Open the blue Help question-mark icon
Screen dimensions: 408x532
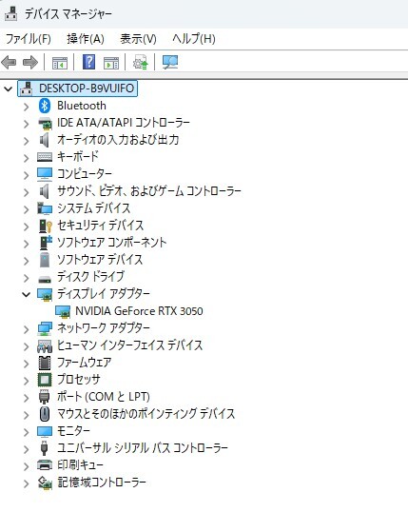coord(88,62)
